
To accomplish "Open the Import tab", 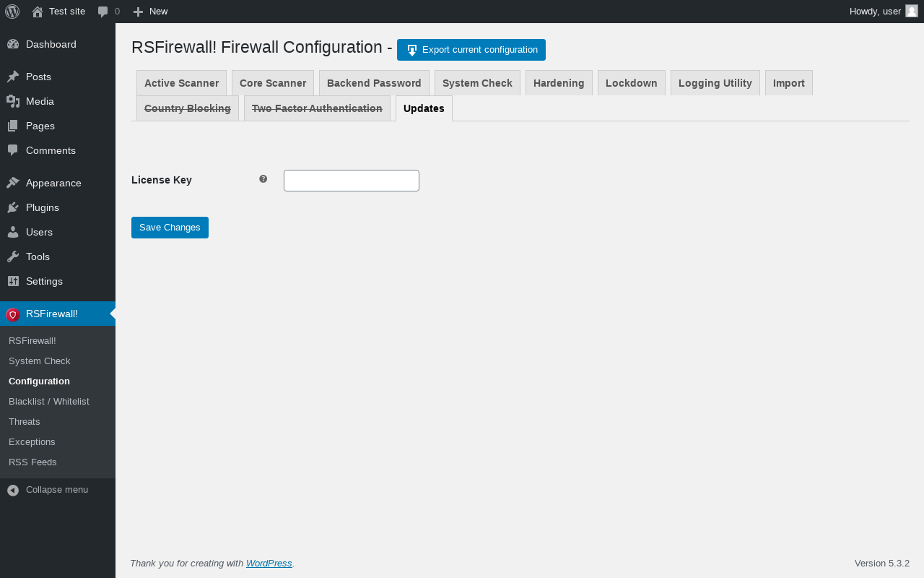I will (x=789, y=83).
